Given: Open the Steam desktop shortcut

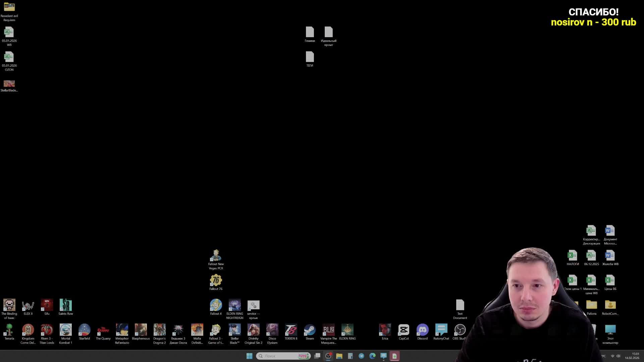Looking at the screenshot, I should click(310, 330).
